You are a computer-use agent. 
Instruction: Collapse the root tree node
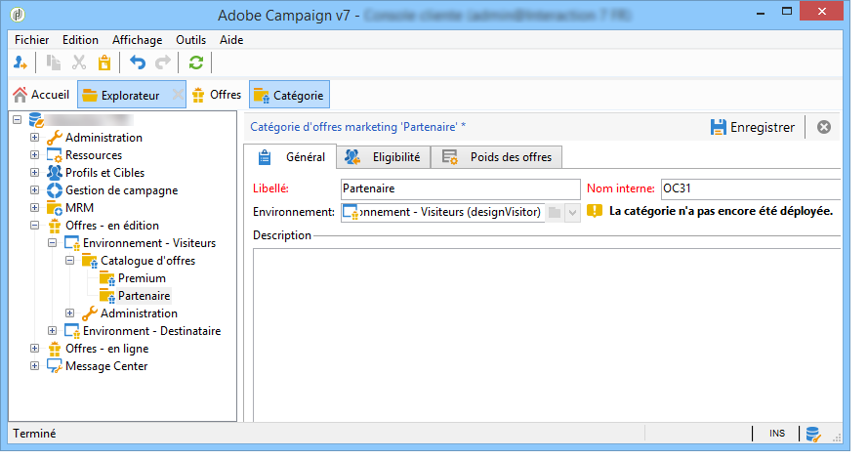tap(18, 119)
